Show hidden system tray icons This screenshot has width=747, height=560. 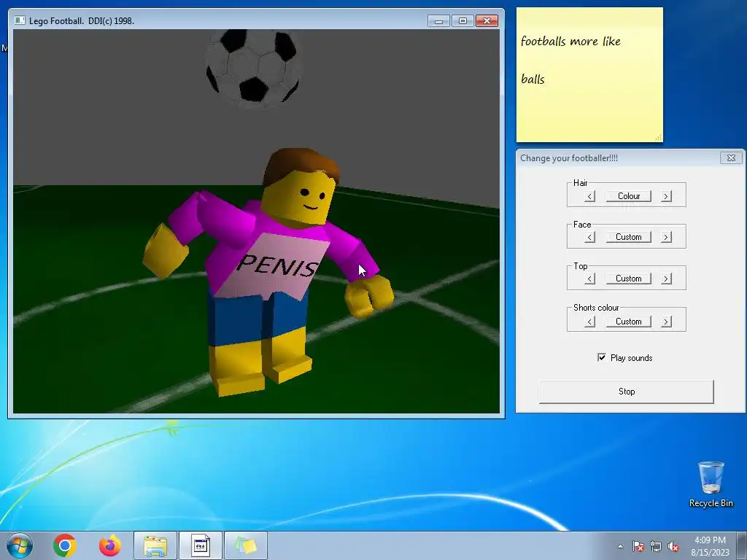620,546
